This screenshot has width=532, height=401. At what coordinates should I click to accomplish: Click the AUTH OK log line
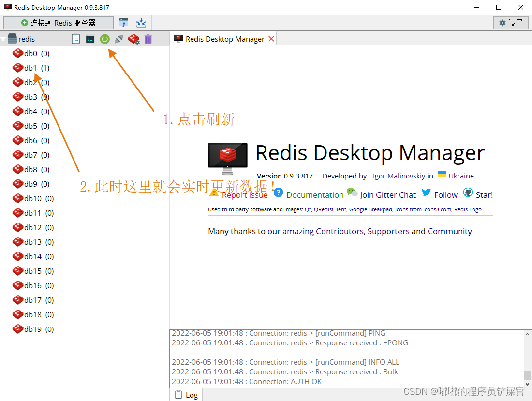[247, 382]
